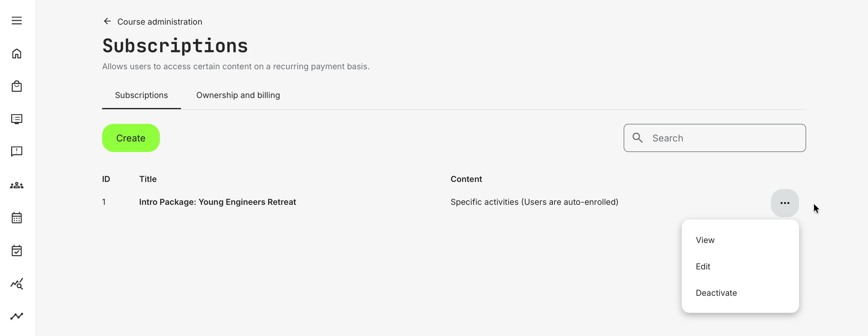Select the Home icon in the sidebar

[17, 54]
